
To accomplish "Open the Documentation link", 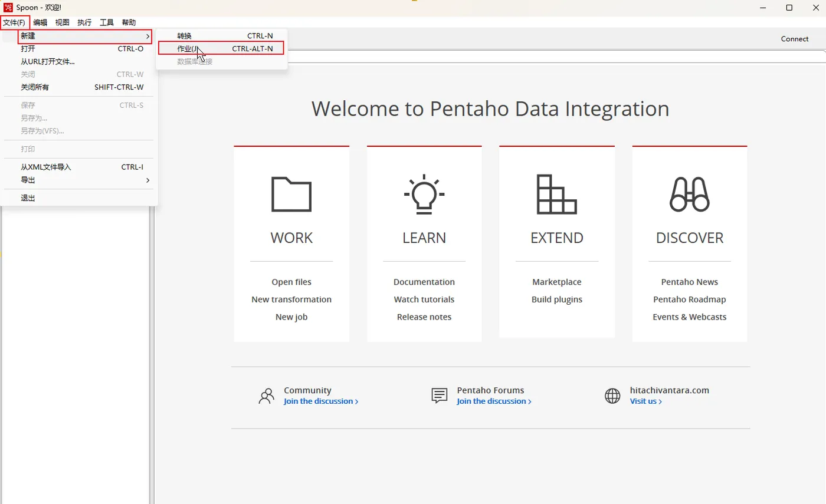I will 424,282.
